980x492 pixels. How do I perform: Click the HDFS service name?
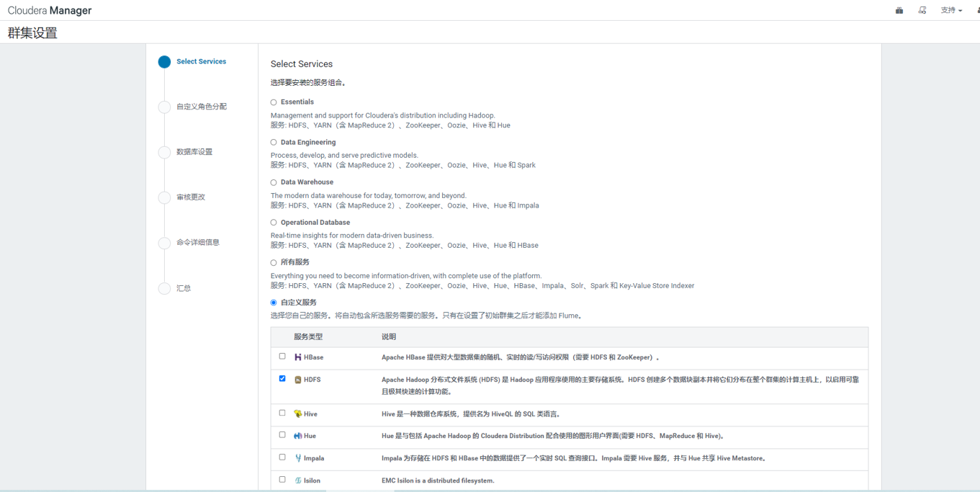click(x=313, y=380)
